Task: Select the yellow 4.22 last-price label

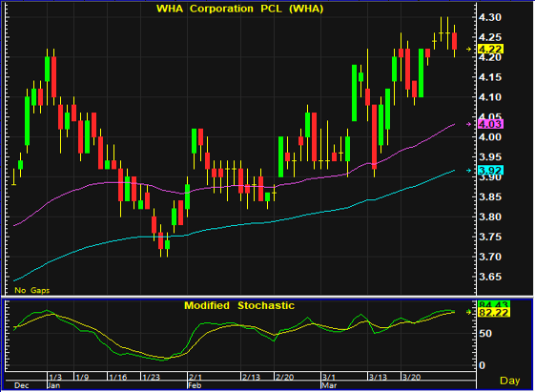Action: click(490, 50)
